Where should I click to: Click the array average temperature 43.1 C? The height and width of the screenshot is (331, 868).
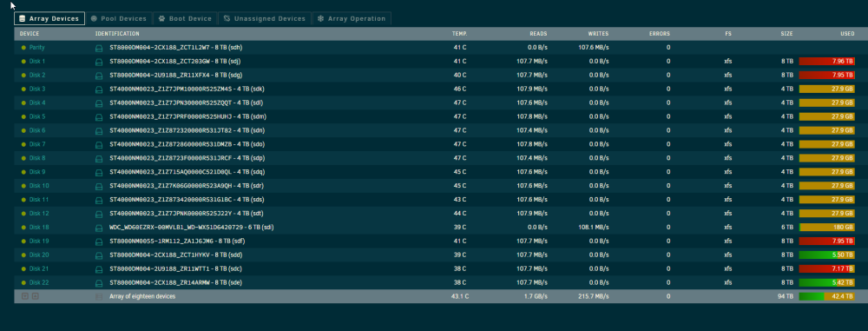pos(460,296)
